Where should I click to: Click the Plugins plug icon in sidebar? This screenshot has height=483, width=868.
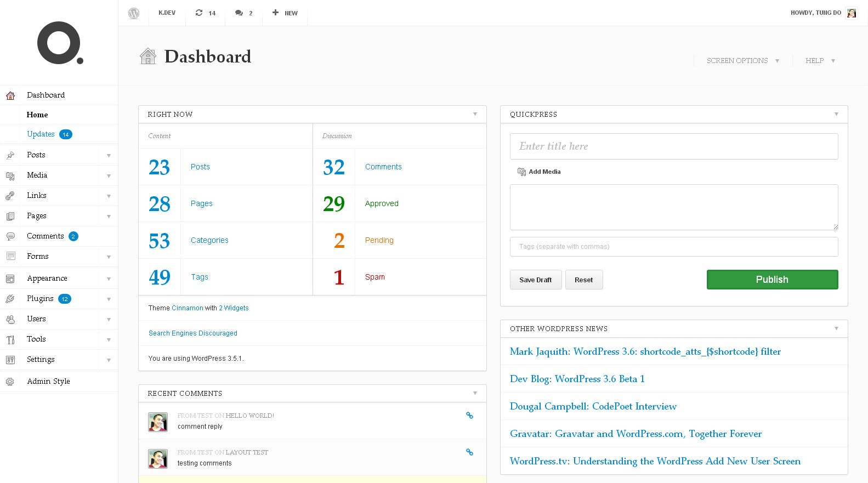(10, 299)
